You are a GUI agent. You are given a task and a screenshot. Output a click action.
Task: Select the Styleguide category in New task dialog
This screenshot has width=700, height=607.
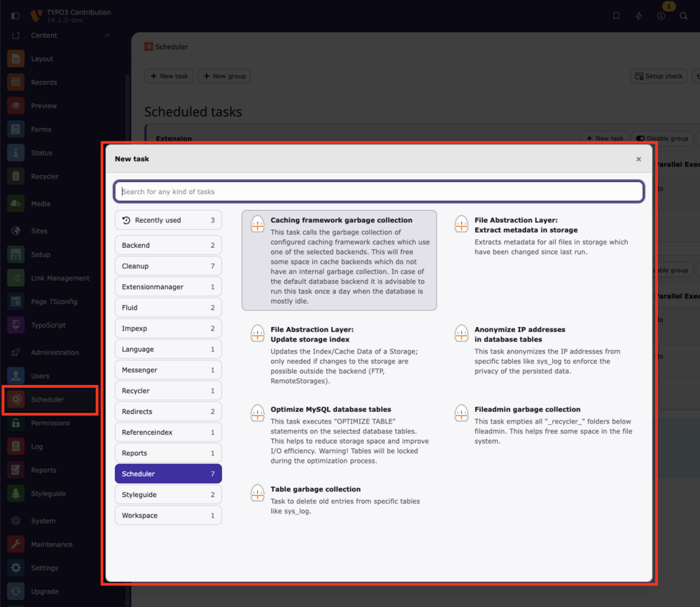pos(168,494)
